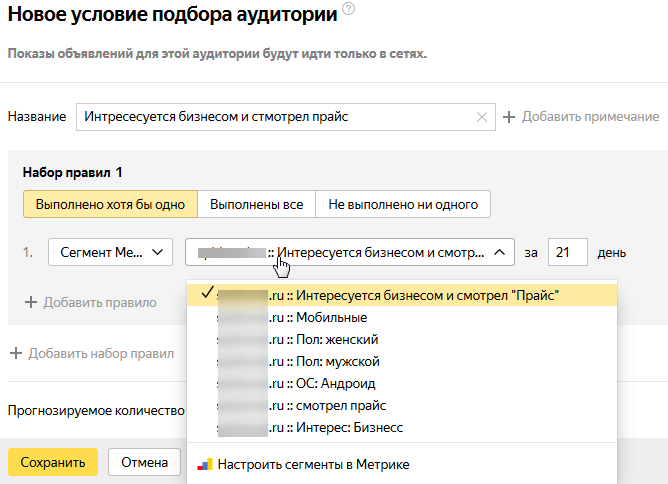Open the Сегмент Ме... type dropdown
This screenshot has height=484, width=668.
110,252
